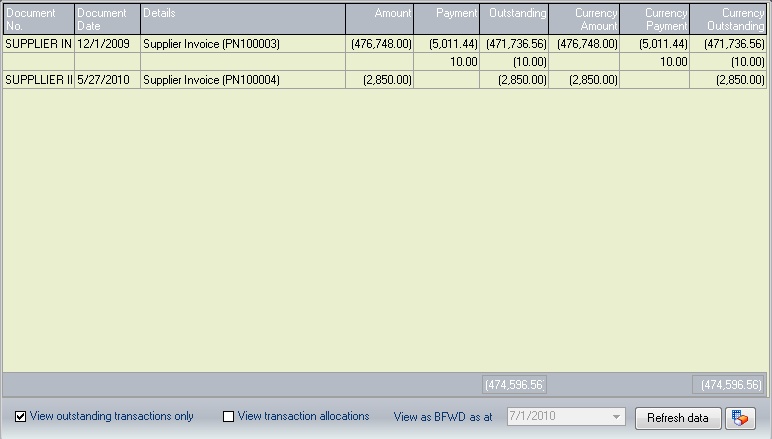
Task: Click the Currency Payment column header
Action: point(655,19)
